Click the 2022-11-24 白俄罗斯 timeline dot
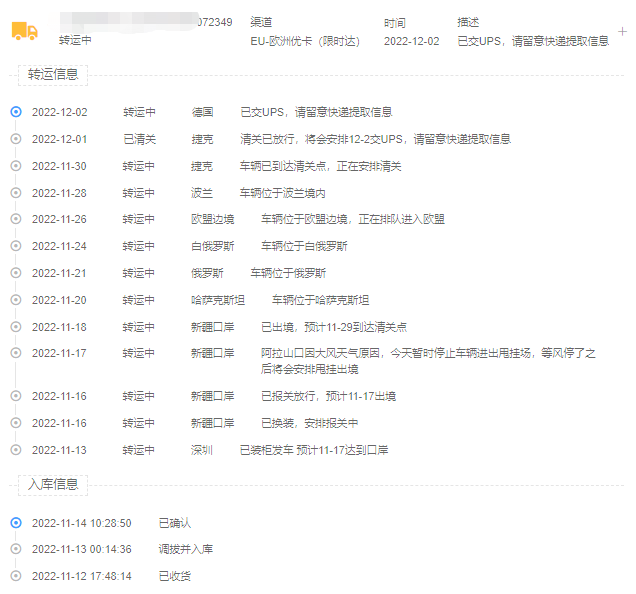 (16, 246)
